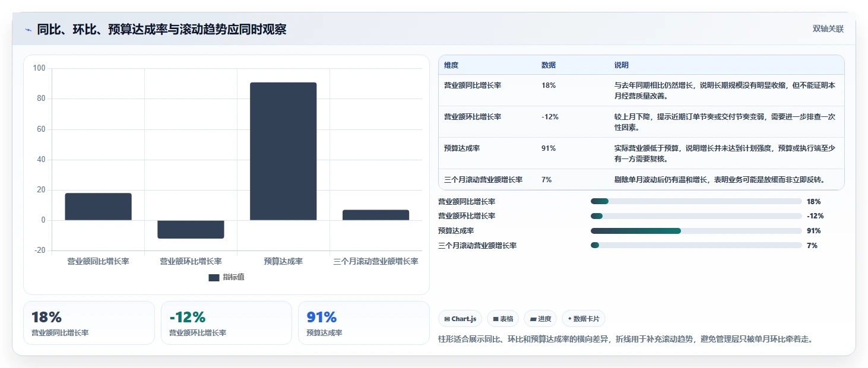Click 三个月滚动营业额增长率 row name in the table
The height and width of the screenshot is (368, 868).
[x=483, y=180]
